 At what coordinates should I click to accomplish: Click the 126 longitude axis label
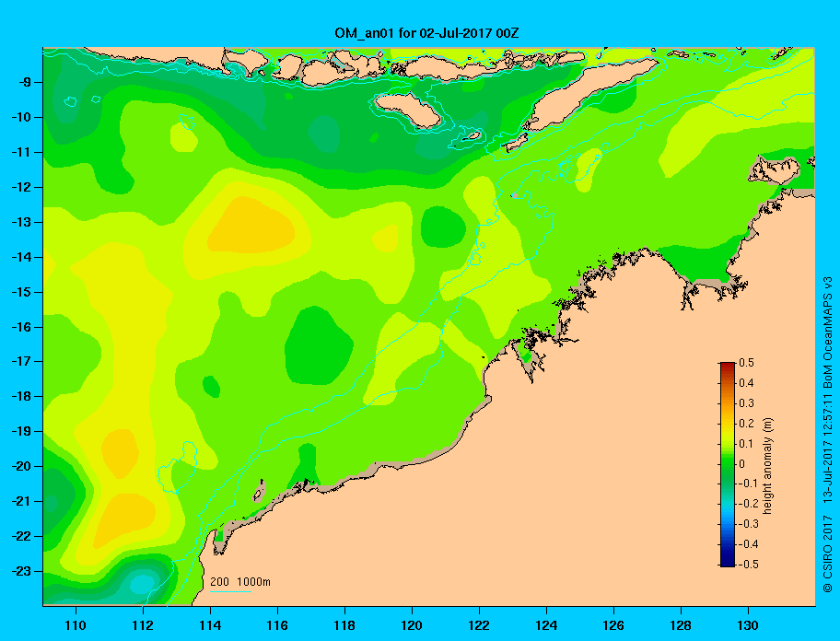tap(613, 625)
